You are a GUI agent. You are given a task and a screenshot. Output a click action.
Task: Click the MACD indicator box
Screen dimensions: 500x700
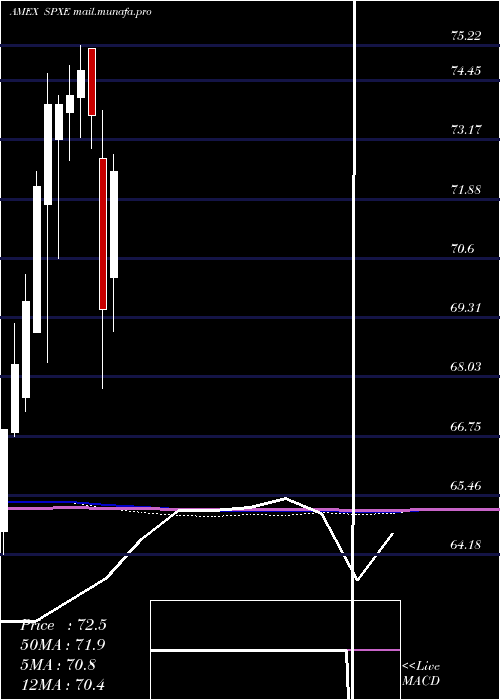coord(275,650)
